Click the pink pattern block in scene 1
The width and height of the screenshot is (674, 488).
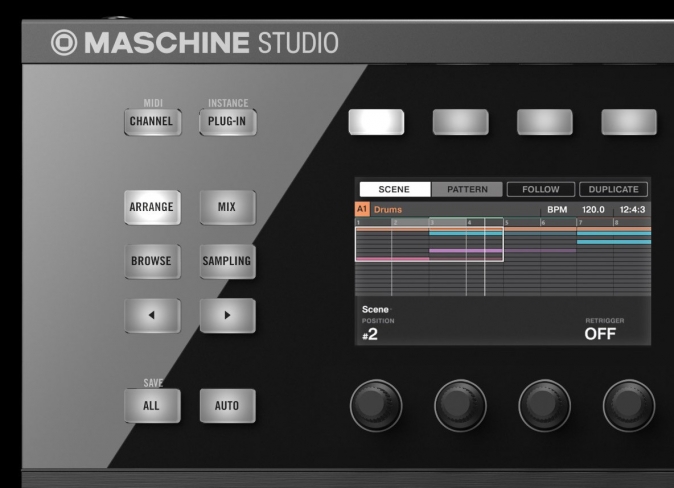click(392, 259)
